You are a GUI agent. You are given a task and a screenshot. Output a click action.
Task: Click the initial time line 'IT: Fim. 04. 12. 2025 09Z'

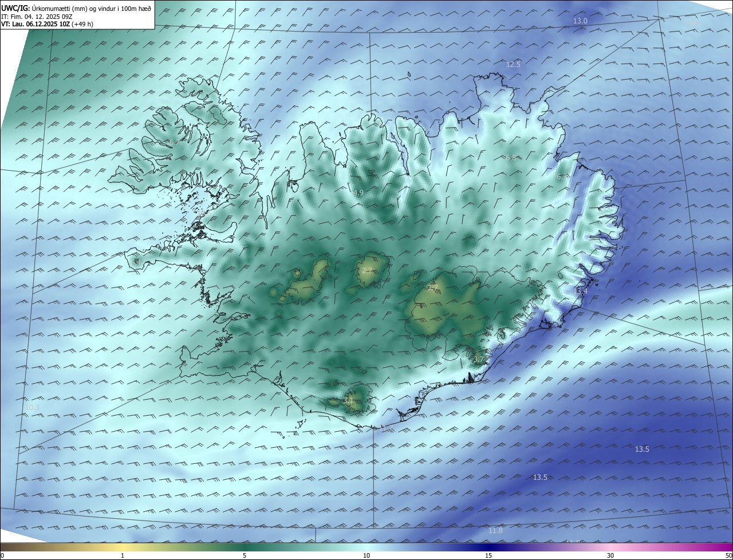tap(36, 15)
